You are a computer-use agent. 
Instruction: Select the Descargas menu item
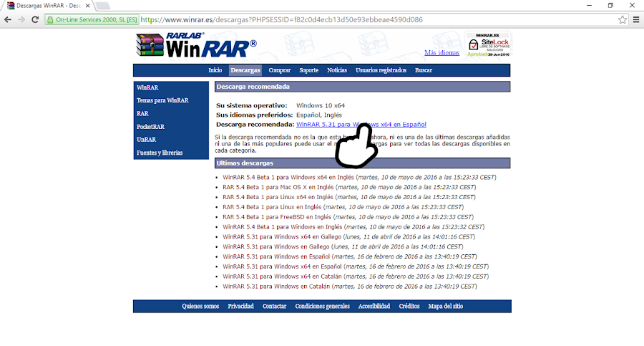245,70
